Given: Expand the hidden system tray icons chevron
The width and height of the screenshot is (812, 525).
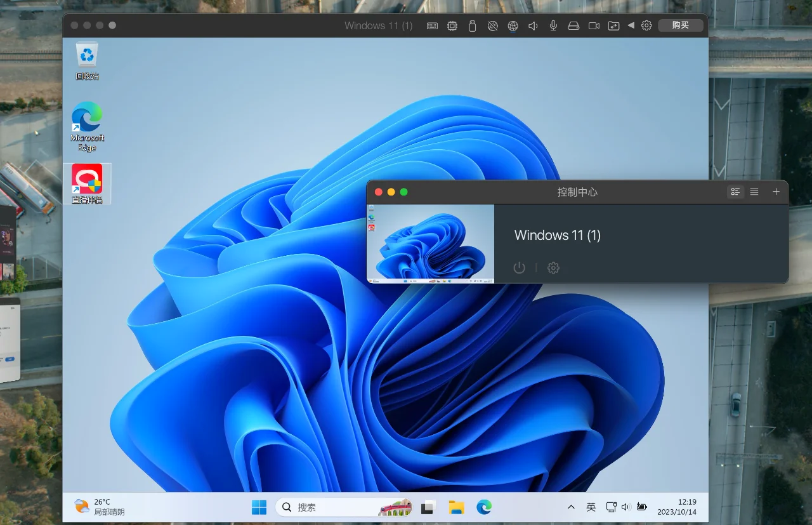Looking at the screenshot, I should tap(571, 507).
